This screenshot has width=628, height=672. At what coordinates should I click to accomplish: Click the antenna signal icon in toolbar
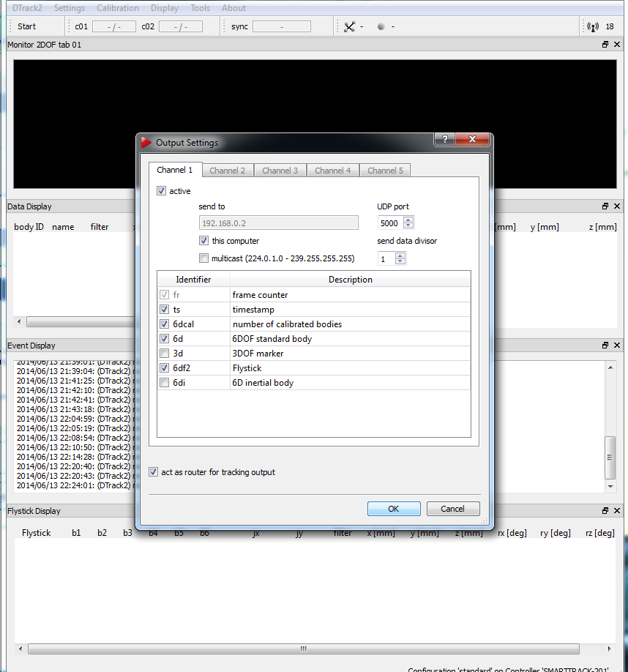click(593, 26)
